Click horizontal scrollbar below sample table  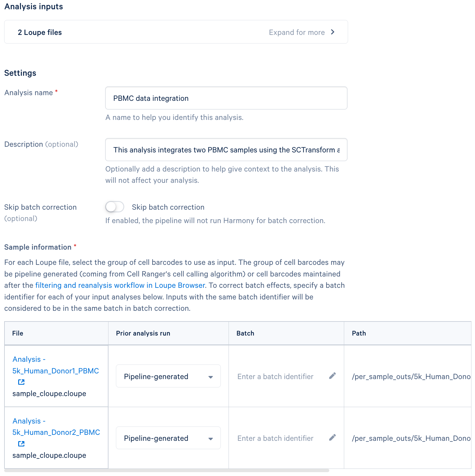tap(167, 471)
